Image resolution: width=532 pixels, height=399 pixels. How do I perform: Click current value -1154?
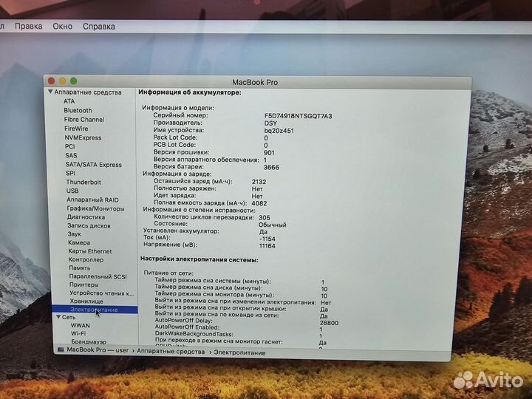[x=267, y=239]
